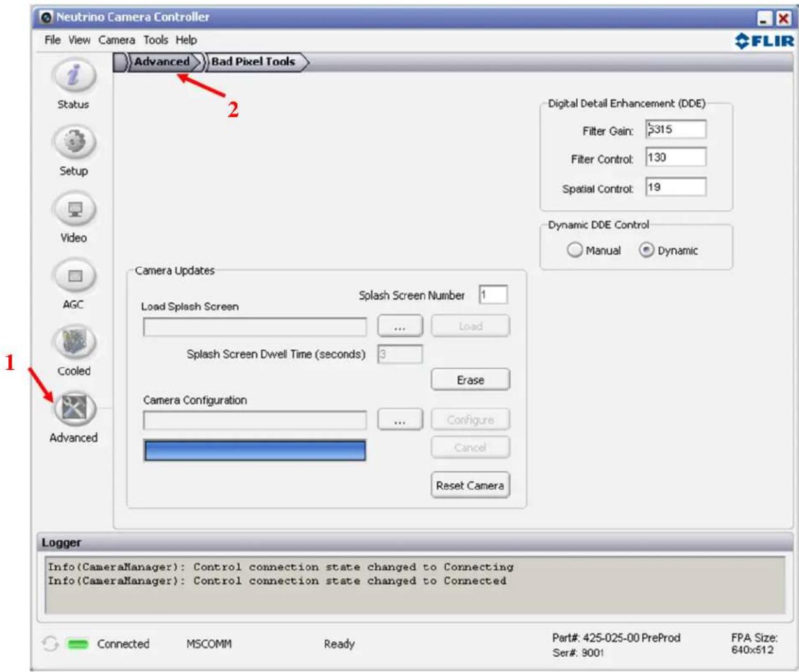
Task: Click the Neutrino title bar app icon
Action: [46, 17]
